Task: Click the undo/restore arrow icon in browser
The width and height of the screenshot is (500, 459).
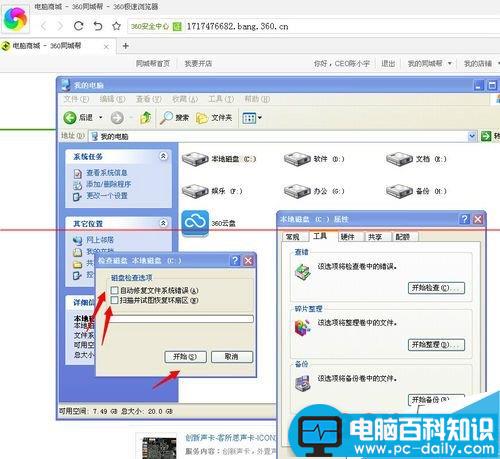Action: tap(98, 26)
